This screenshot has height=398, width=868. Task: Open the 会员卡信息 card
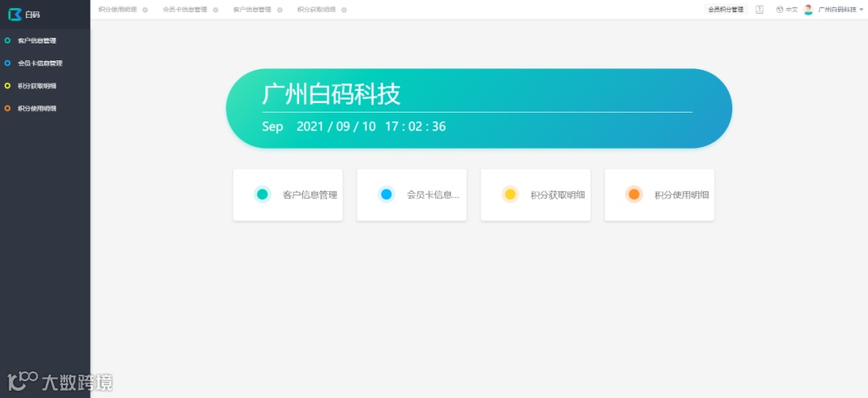point(411,195)
